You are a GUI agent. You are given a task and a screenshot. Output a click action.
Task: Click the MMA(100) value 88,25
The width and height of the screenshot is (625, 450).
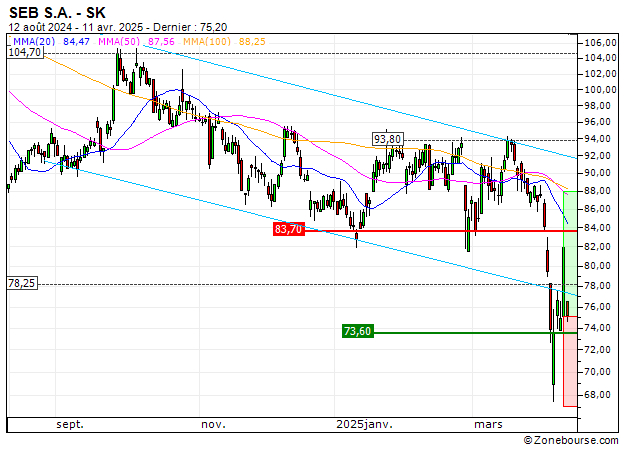click(252, 41)
